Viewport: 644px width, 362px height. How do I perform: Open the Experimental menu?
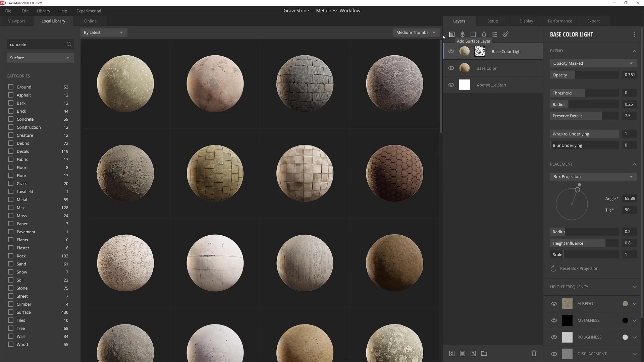(89, 11)
